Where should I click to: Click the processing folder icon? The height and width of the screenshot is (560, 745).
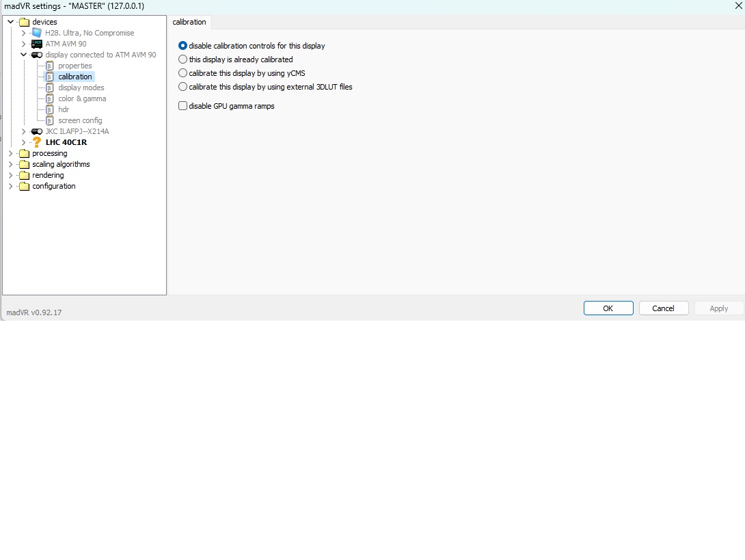[x=24, y=153]
